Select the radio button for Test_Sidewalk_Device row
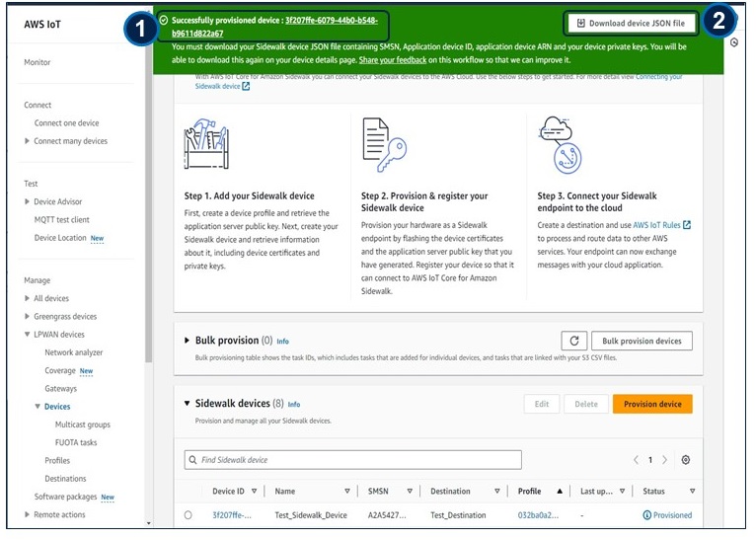 189,515
